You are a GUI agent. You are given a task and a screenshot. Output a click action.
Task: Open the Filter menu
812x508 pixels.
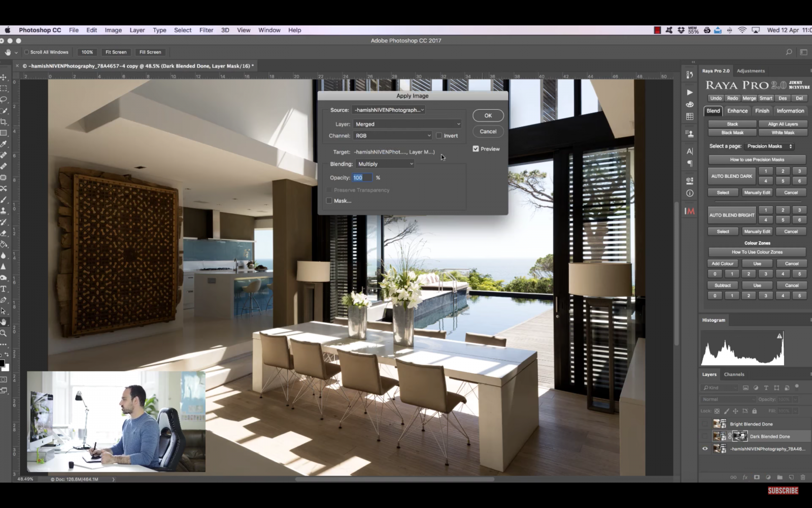(206, 30)
